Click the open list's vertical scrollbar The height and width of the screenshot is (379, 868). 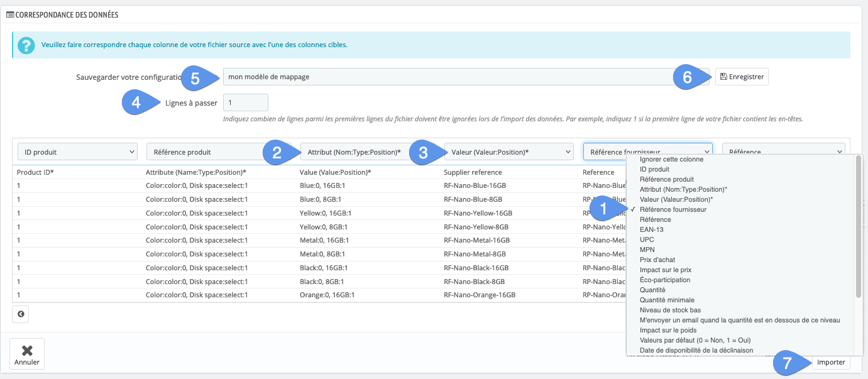tap(859, 226)
